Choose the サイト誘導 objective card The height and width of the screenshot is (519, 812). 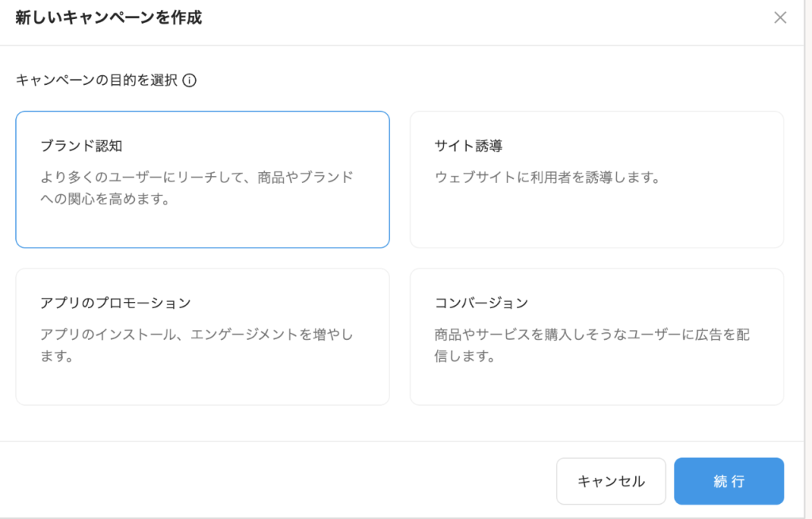coord(596,179)
